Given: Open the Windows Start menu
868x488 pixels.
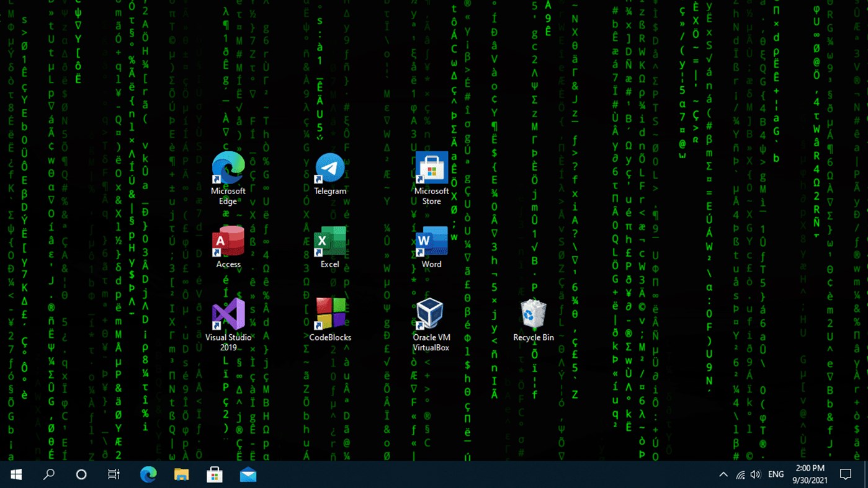Looking at the screenshot, I should pos(15,474).
